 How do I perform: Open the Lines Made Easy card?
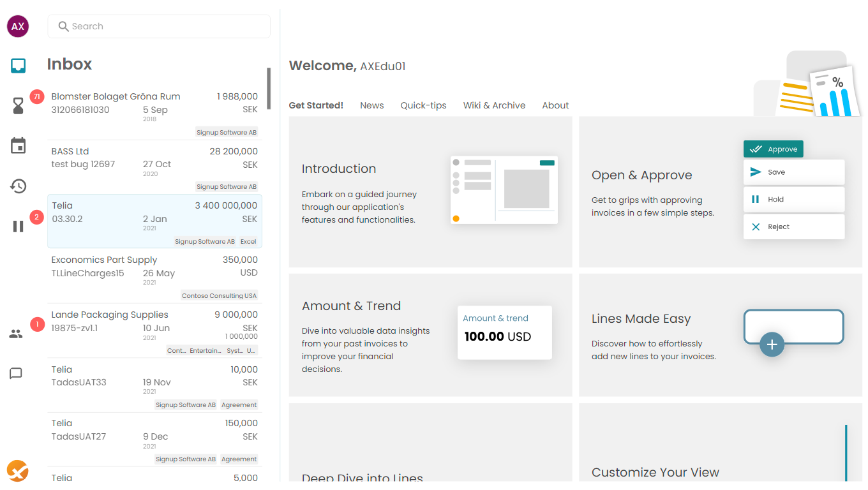click(x=721, y=336)
